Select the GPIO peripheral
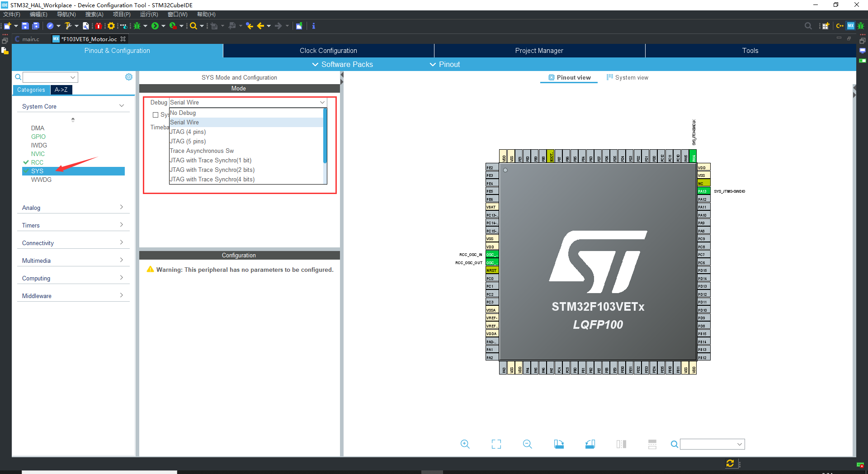Image resolution: width=868 pixels, height=474 pixels. point(38,137)
